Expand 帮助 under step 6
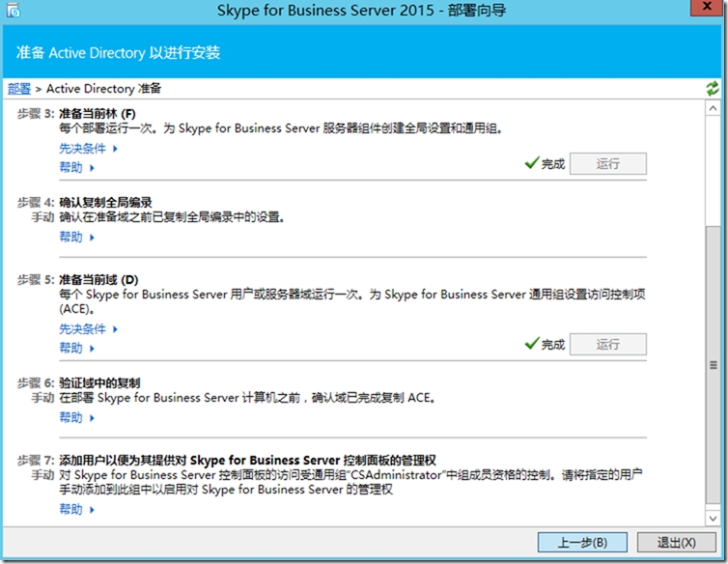This screenshot has height=564, width=728. click(x=76, y=418)
